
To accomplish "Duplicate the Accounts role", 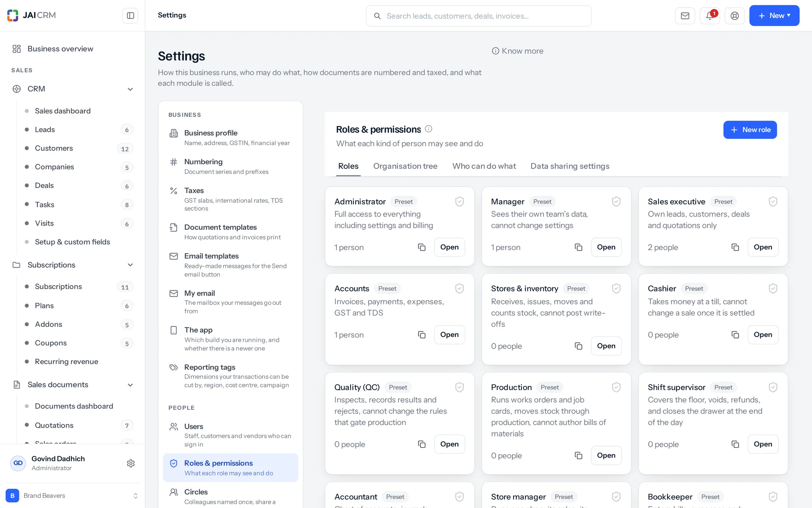I will [x=422, y=335].
